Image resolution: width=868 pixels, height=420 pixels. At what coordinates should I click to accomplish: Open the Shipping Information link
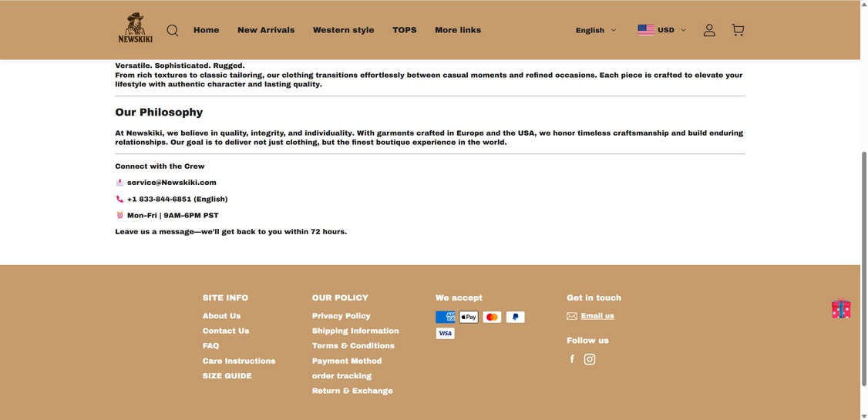click(355, 331)
